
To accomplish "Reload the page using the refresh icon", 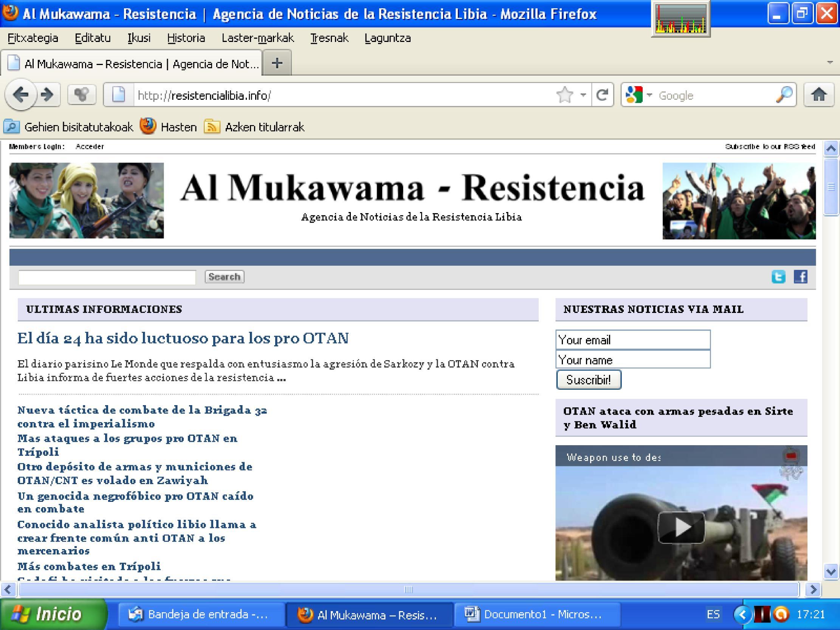I will click(602, 94).
